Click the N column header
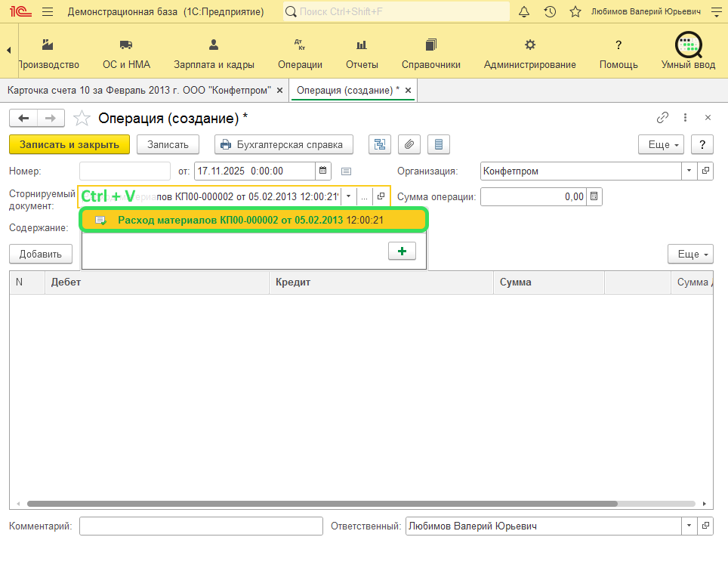 click(x=27, y=282)
